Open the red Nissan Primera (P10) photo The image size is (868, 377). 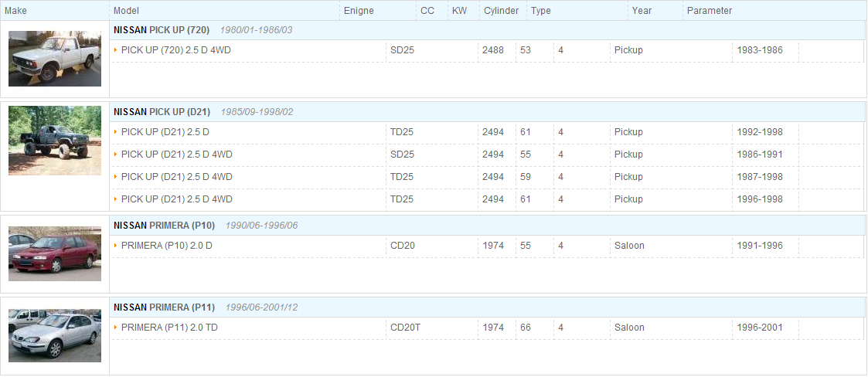point(55,253)
